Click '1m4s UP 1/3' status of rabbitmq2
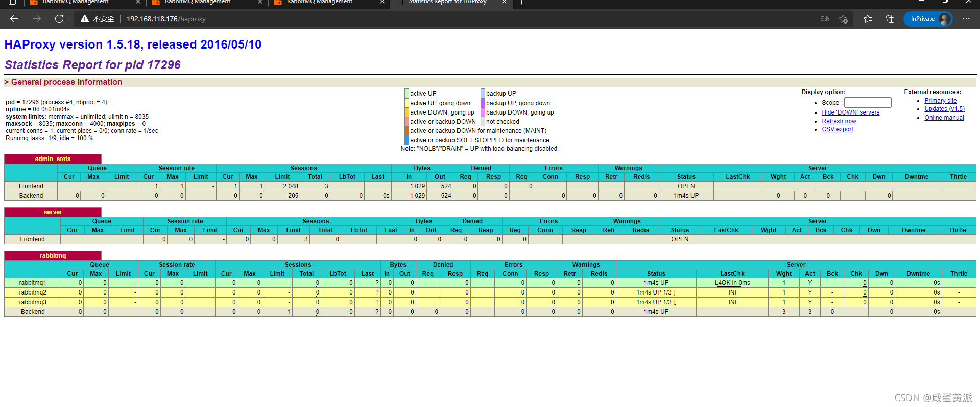 pyautogui.click(x=656, y=292)
